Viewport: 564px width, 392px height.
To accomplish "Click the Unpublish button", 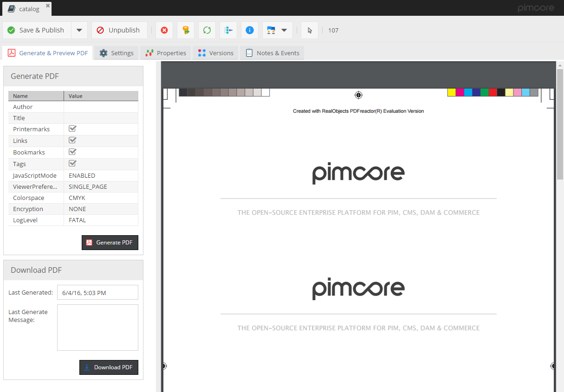I will click(119, 30).
